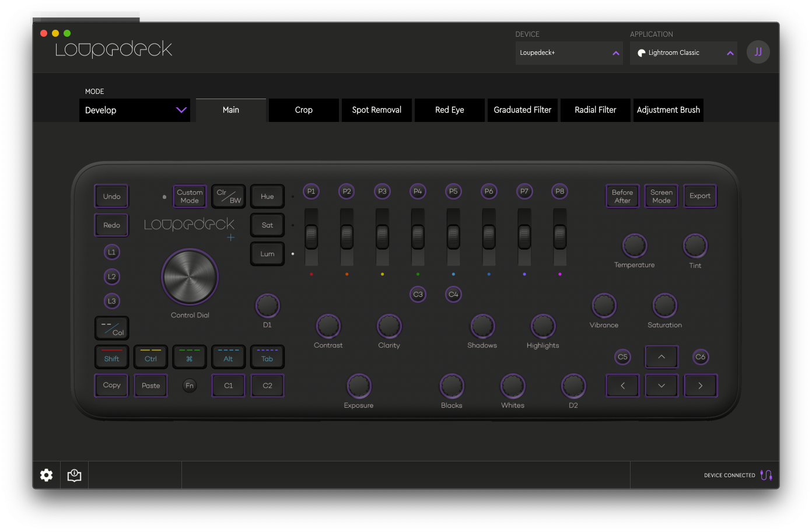The width and height of the screenshot is (812, 532).
Task: Click the import/export profile icon
Action: tap(74, 475)
